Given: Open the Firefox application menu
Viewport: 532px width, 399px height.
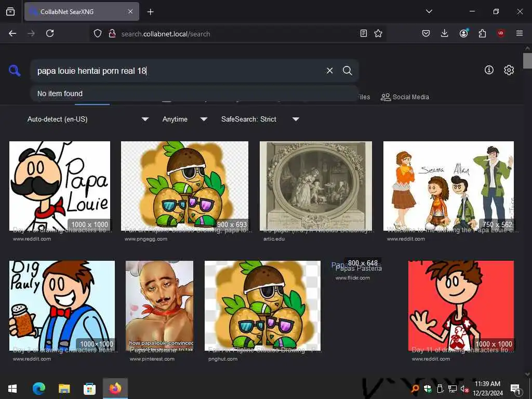Looking at the screenshot, I should (520, 33).
